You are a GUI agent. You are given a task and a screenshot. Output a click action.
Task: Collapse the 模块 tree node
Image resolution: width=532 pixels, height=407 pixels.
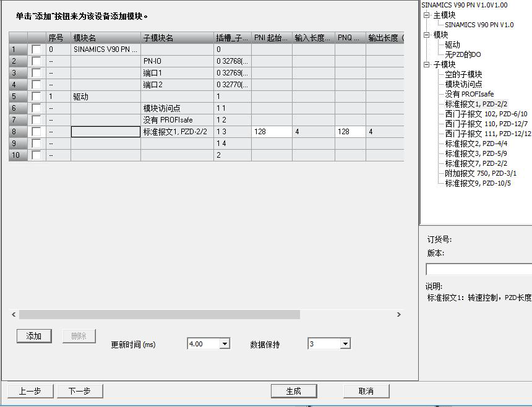tap(426, 35)
